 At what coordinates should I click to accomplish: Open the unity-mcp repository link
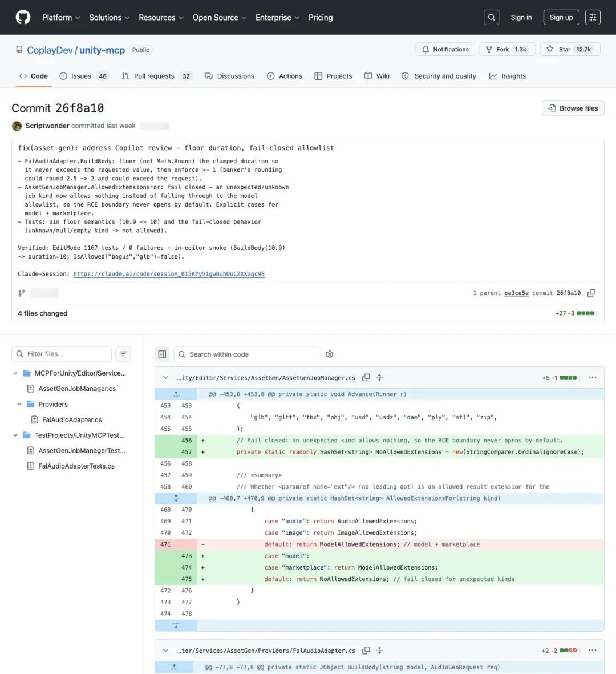click(x=102, y=50)
